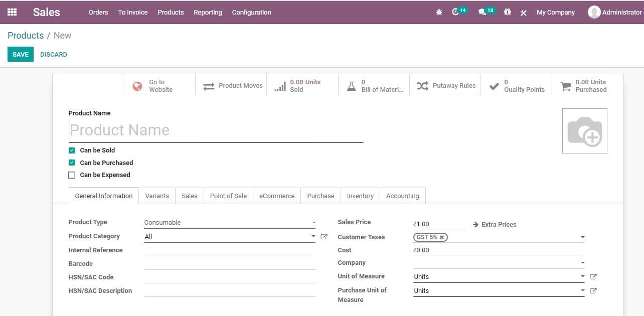The height and width of the screenshot is (316, 644).
Task: Click the SAVE button
Action: tap(20, 54)
